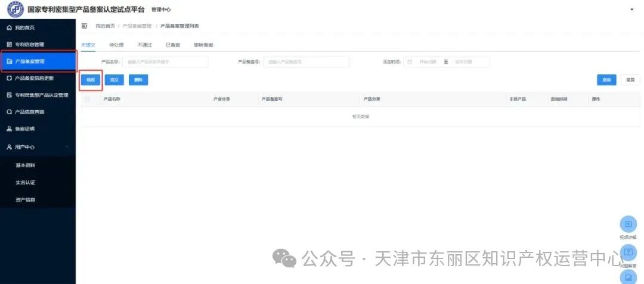Click the calendar icon in 添加时间 range
This screenshot has width=644, height=284.
point(410,62)
